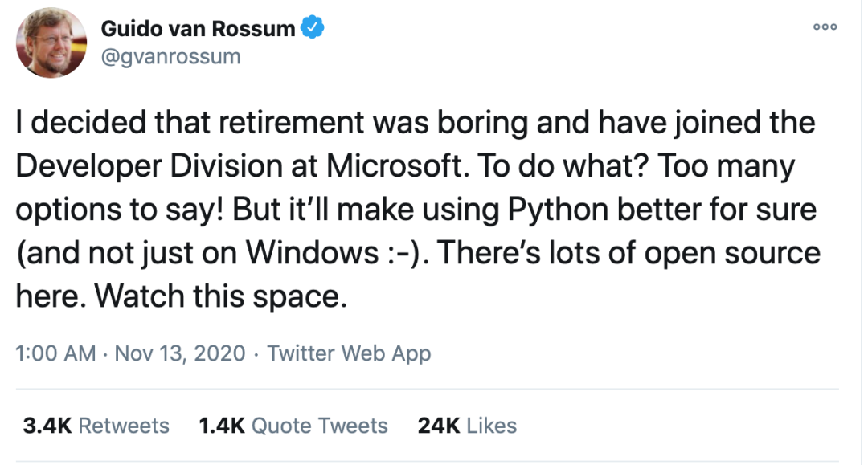Click the :-) emoticon in the tweet

pyautogui.click(x=399, y=254)
